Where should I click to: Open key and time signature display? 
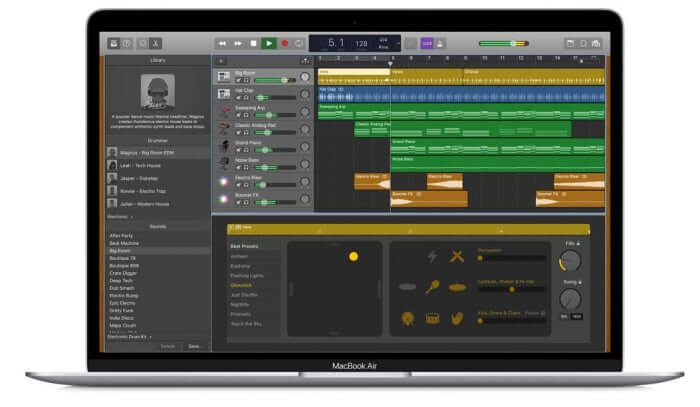(x=383, y=43)
